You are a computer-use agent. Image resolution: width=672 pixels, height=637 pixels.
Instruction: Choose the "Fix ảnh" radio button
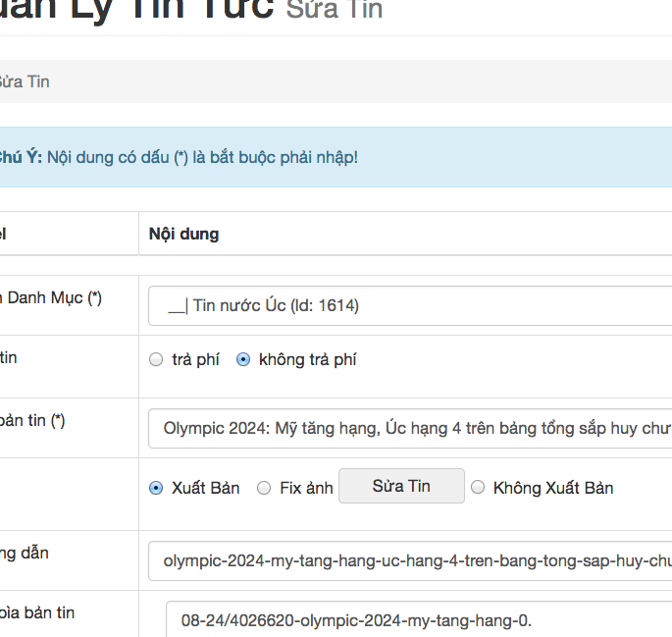pyautogui.click(x=264, y=488)
